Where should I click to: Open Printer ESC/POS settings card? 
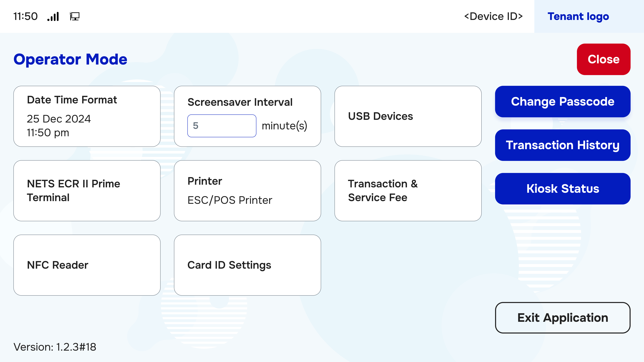point(247,191)
